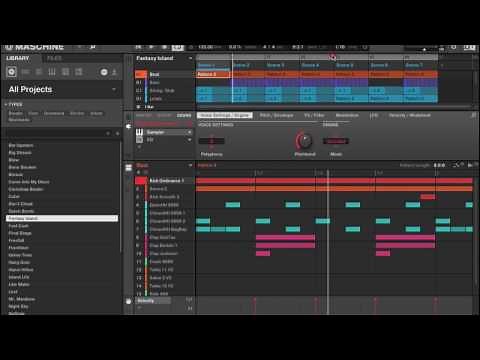The width and height of the screenshot is (480, 360).
Task: Switch to the FILES tab
Action: pyautogui.click(x=54, y=58)
